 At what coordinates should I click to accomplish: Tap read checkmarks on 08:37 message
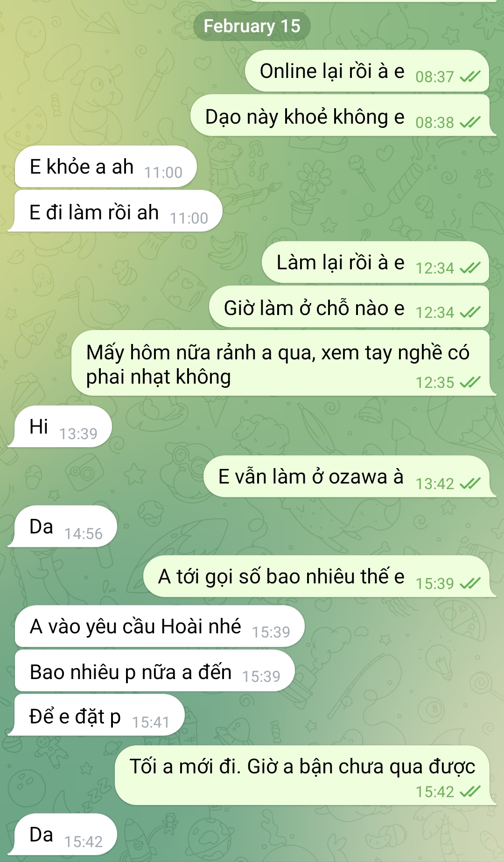(x=470, y=77)
